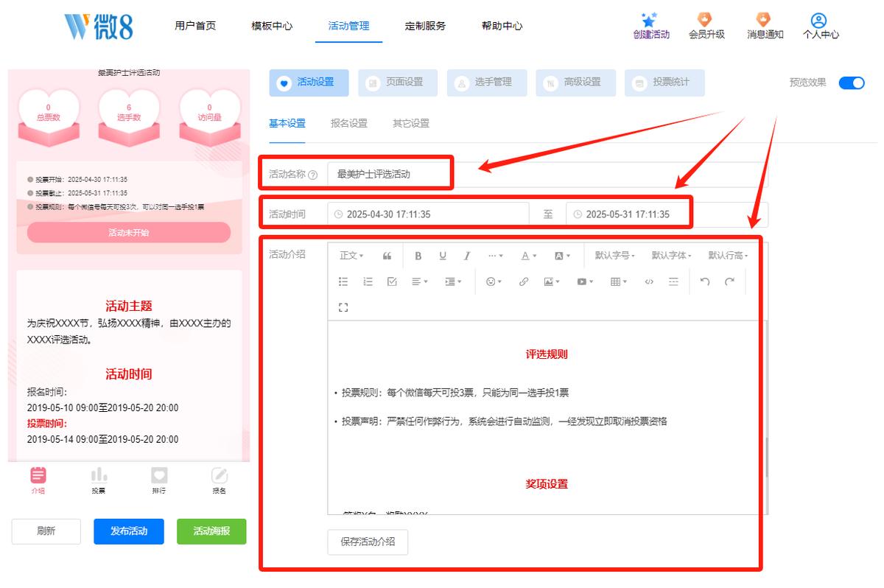Select the 活动设置 tab
884x588 pixels.
pyautogui.click(x=309, y=83)
